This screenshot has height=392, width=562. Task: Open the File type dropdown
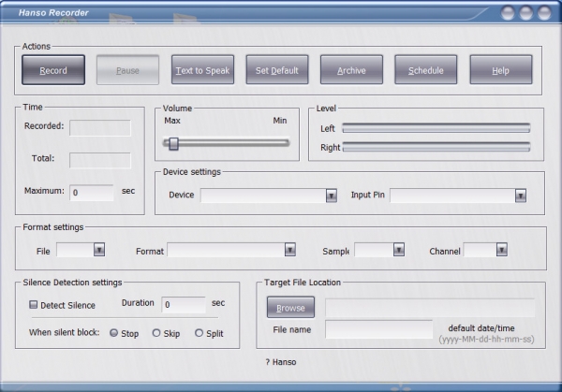click(x=99, y=250)
